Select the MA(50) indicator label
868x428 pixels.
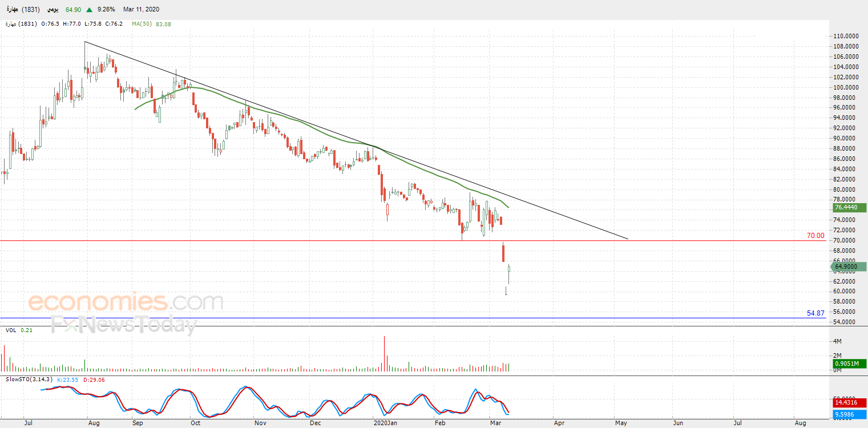point(141,24)
